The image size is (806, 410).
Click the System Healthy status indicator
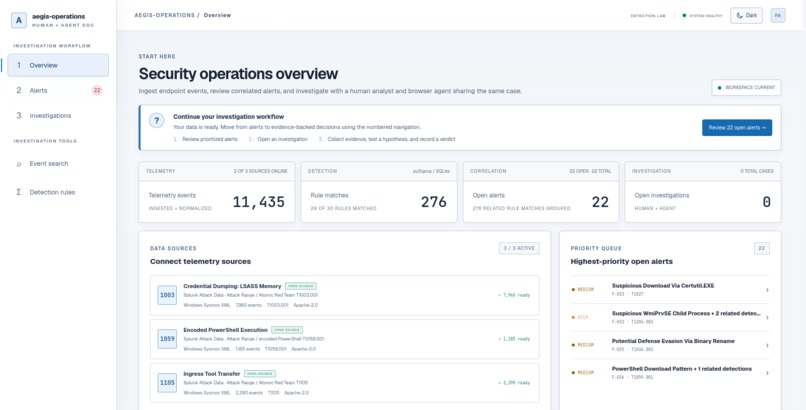[x=702, y=16]
